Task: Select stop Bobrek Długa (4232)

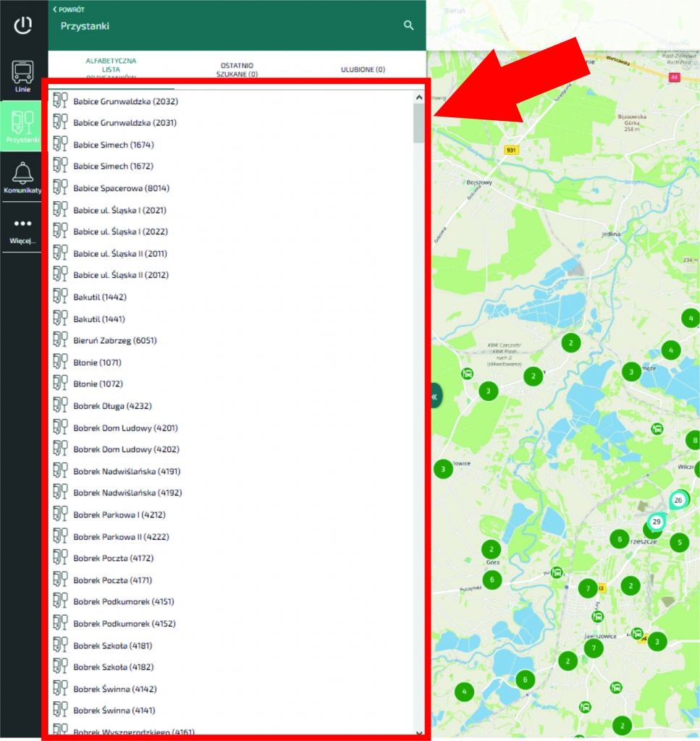Action: tap(112, 406)
